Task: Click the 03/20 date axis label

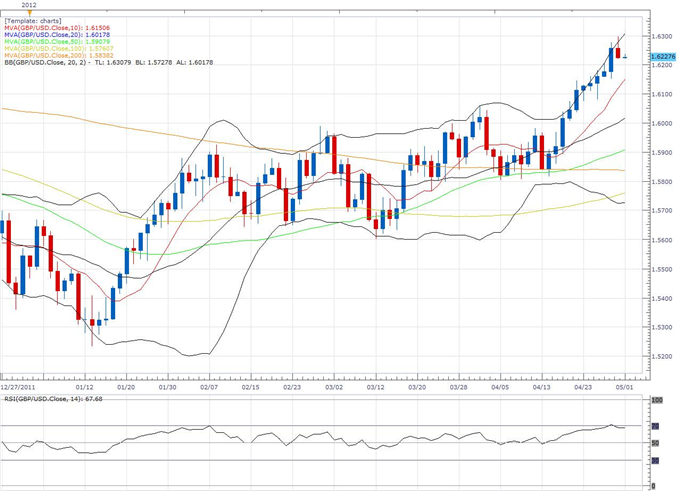Action: coord(417,386)
